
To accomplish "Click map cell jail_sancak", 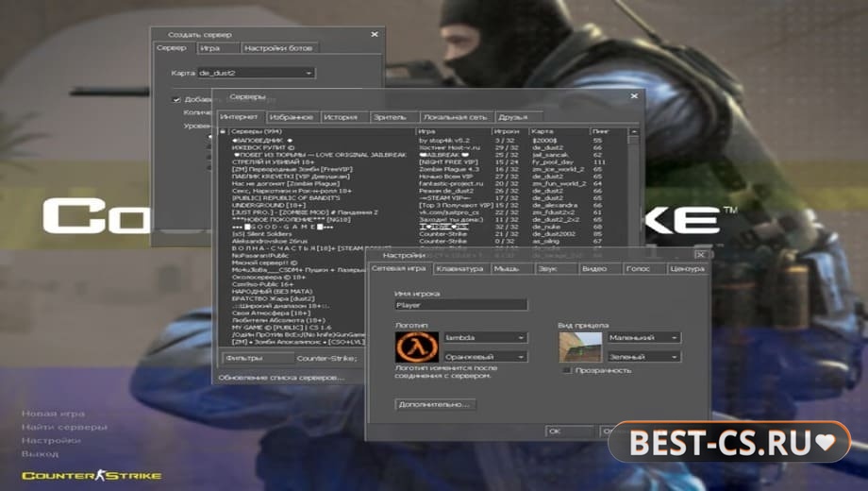I will coord(550,155).
